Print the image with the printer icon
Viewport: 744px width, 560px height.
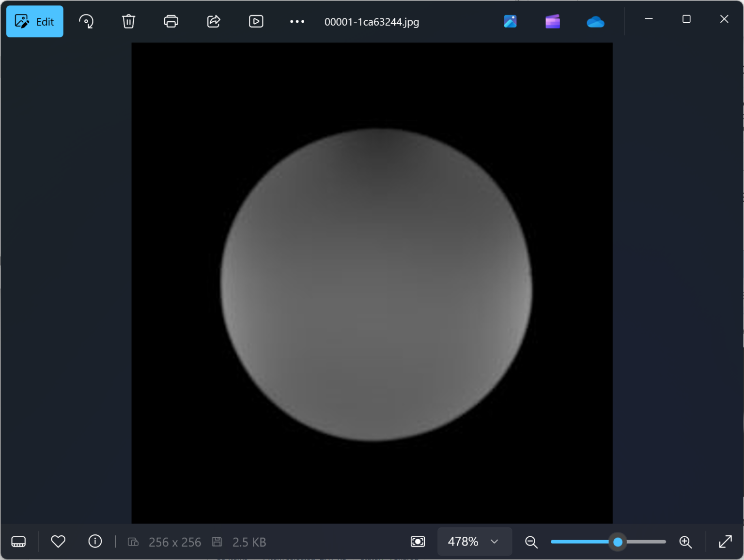(x=171, y=22)
